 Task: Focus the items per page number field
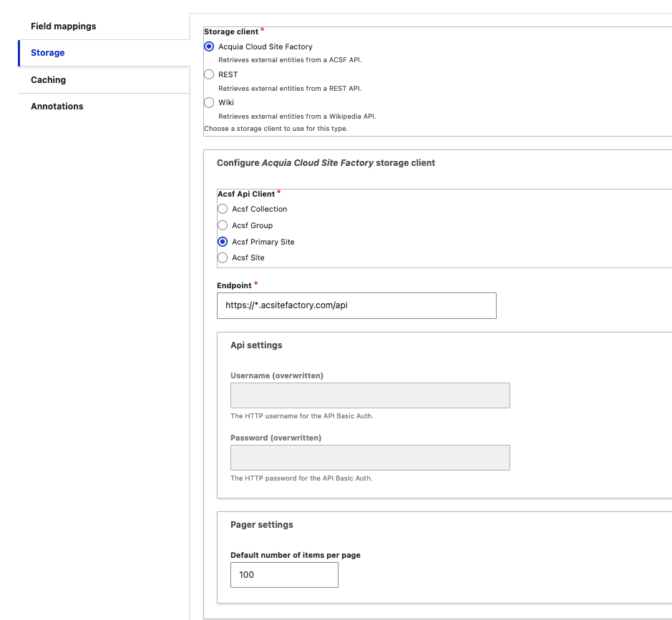284,575
